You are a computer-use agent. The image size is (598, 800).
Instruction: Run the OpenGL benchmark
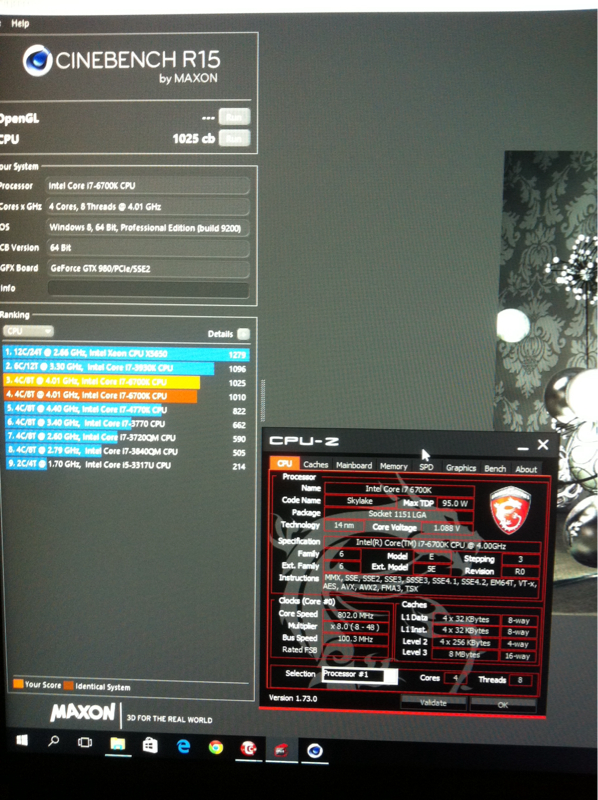[x=234, y=117]
